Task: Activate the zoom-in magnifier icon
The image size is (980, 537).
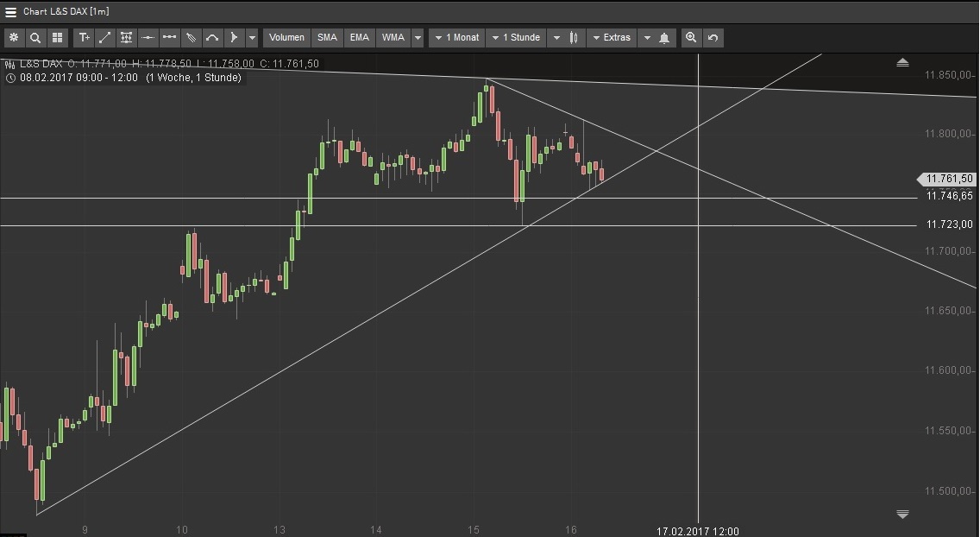Action: pyautogui.click(x=691, y=37)
